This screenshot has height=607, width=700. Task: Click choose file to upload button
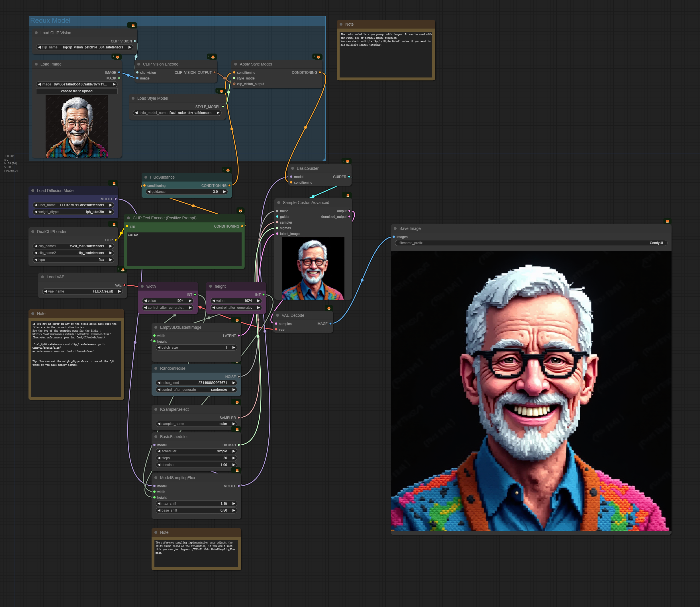pyautogui.click(x=77, y=91)
